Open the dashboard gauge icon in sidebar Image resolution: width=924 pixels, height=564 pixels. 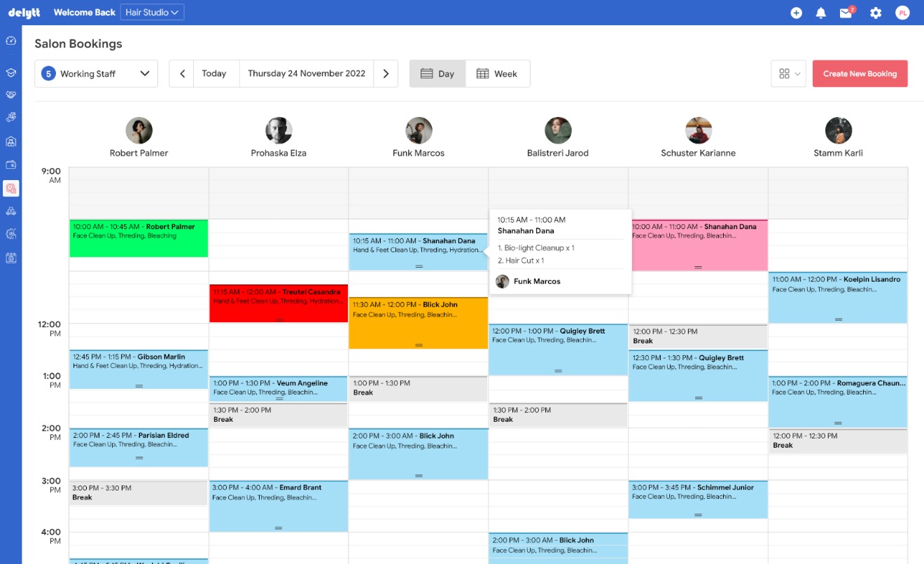point(10,41)
